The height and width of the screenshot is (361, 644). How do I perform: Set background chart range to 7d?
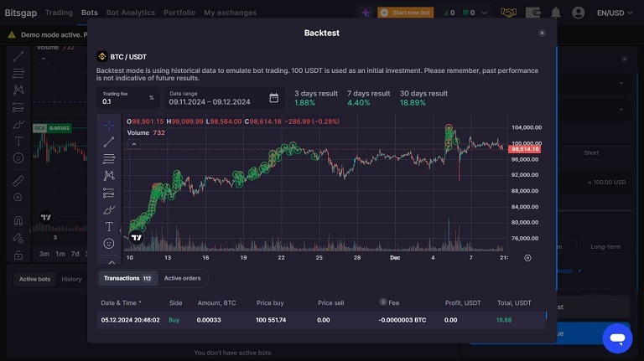pos(75,254)
